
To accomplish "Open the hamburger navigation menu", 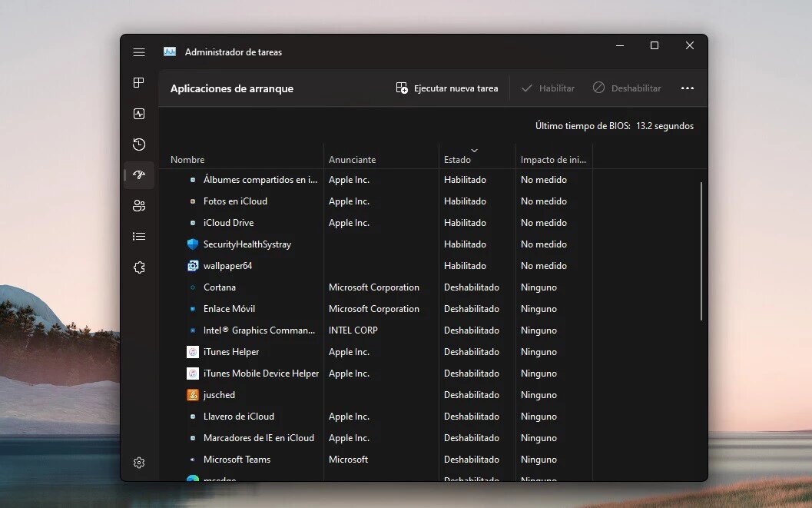I will 139,52.
